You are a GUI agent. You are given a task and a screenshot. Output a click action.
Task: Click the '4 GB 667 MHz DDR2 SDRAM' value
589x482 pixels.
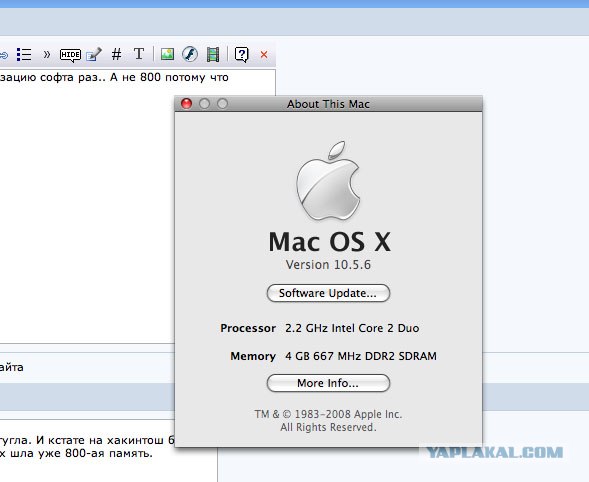(361, 356)
